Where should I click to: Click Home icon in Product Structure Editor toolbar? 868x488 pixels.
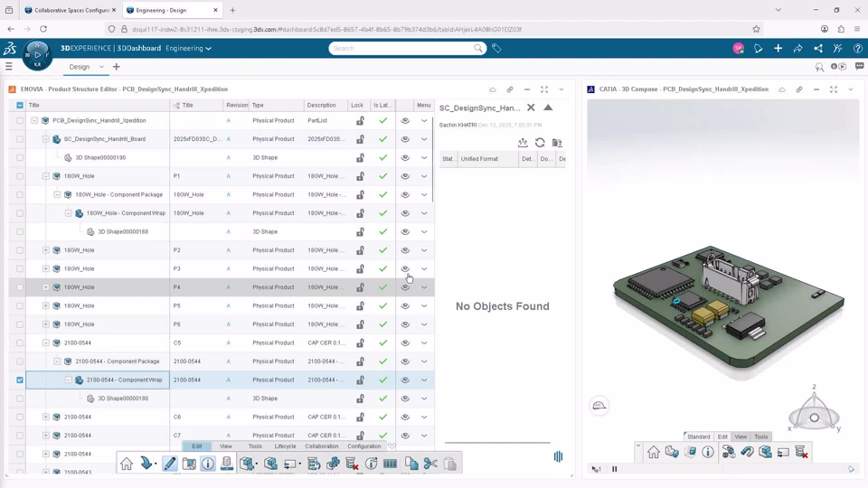pyautogui.click(x=127, y=464)
